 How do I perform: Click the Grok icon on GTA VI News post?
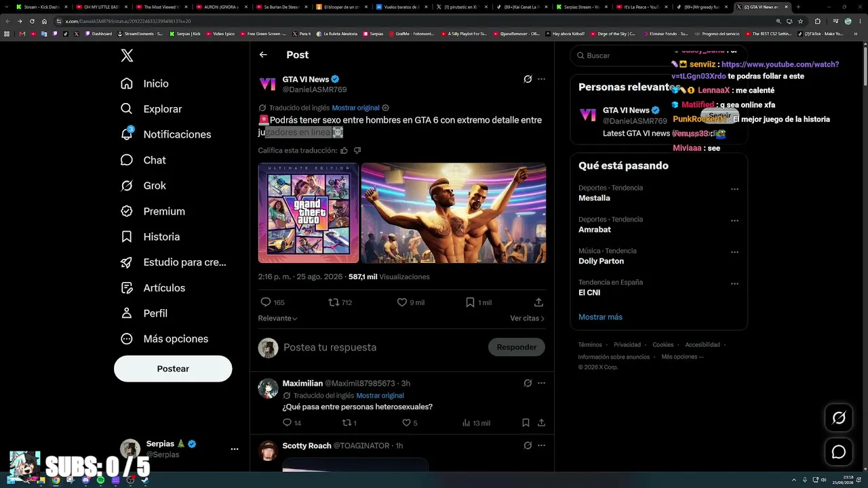pos(528,79)
